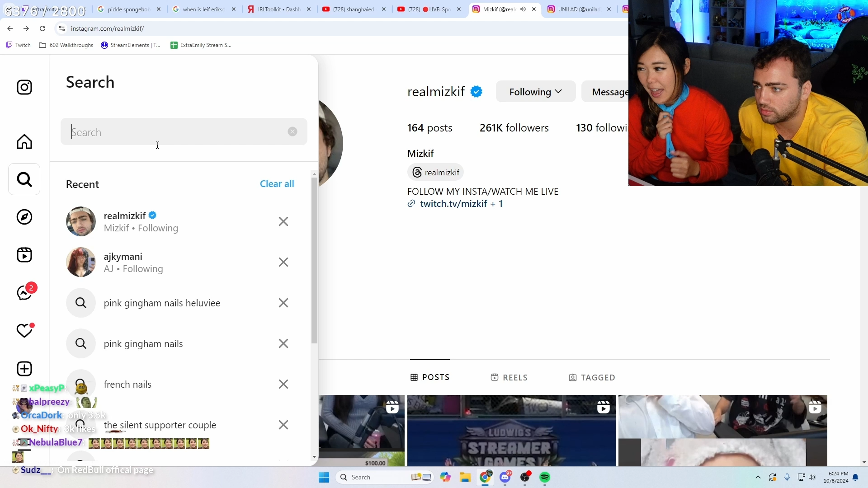Image resolution: width=868 pixels, height=488 pixels.
Task: Click the create new post icon
Action: click(x=24, y=369)
